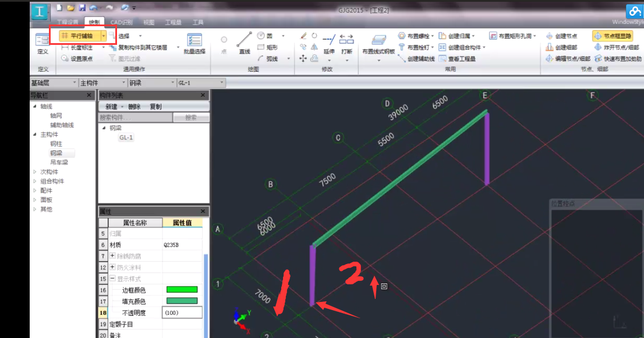This screenshot has width=644, height=338.
Task: Select 钢柱 in the navigation tree
Action: (56, 144)
